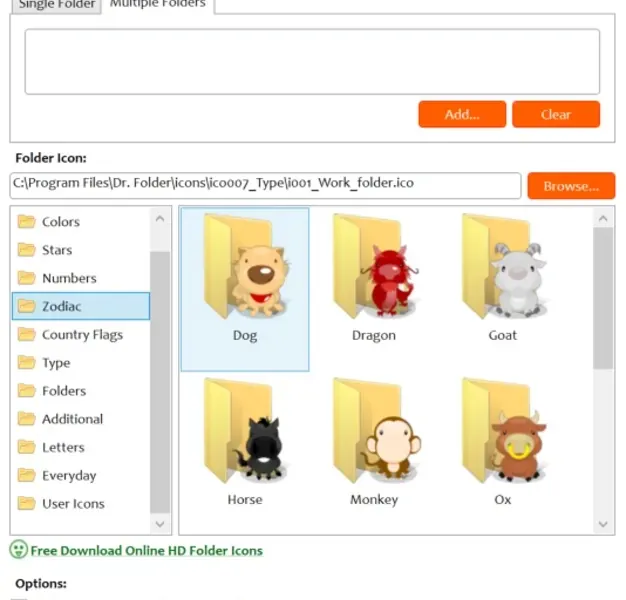Viewport: 626px width, 600px height.
Task: Pick the Goat folder icon
Action: 503,289
